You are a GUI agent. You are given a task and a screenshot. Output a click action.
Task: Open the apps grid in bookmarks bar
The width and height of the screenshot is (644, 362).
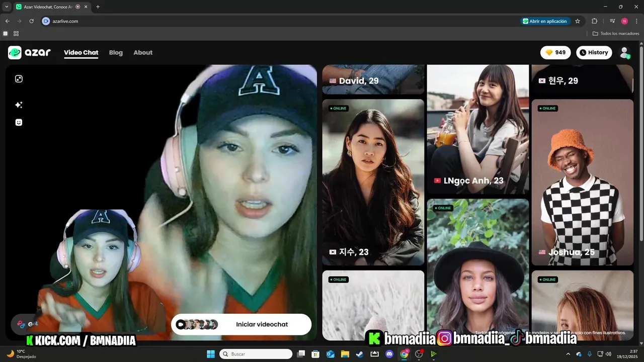[16, 34]
